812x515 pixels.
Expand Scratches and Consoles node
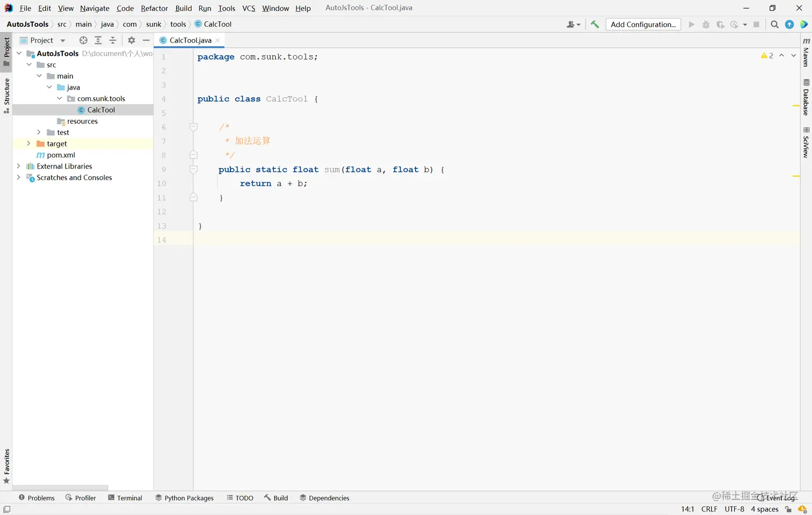pyautogui.click(x=18, y=177)
